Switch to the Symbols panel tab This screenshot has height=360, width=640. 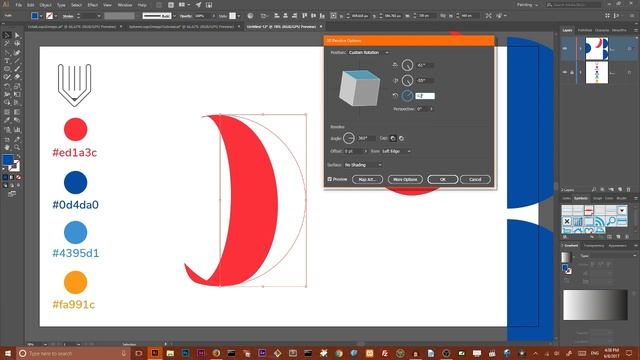point(581,198)
